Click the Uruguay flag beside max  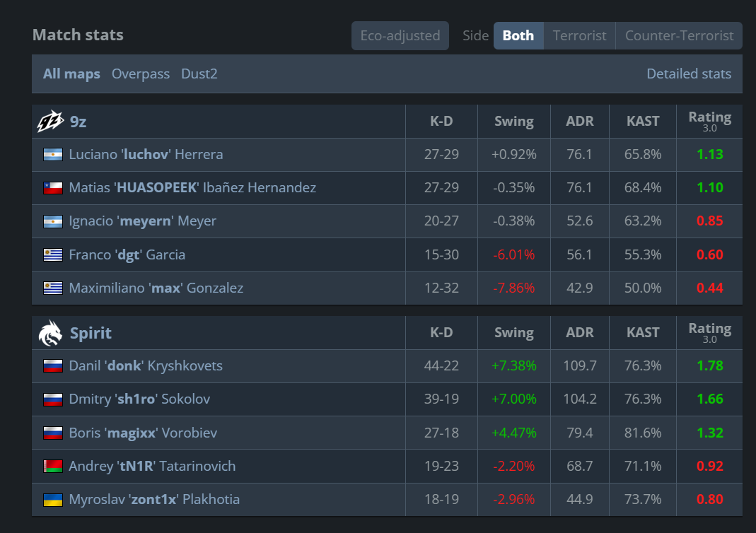[x=53, y=288]
